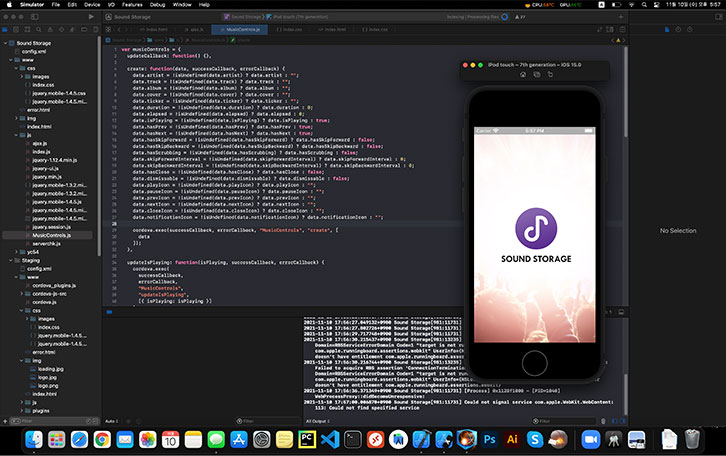Add a new editor with plus button
Screen dimensions: 726x456
coord(621,17)
